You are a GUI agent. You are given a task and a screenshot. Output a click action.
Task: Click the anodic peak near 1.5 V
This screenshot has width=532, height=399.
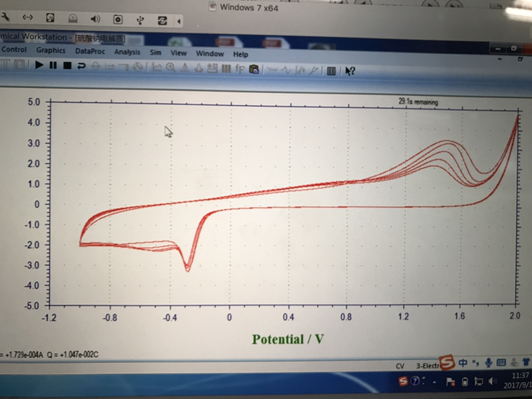[x=446, y=141]
